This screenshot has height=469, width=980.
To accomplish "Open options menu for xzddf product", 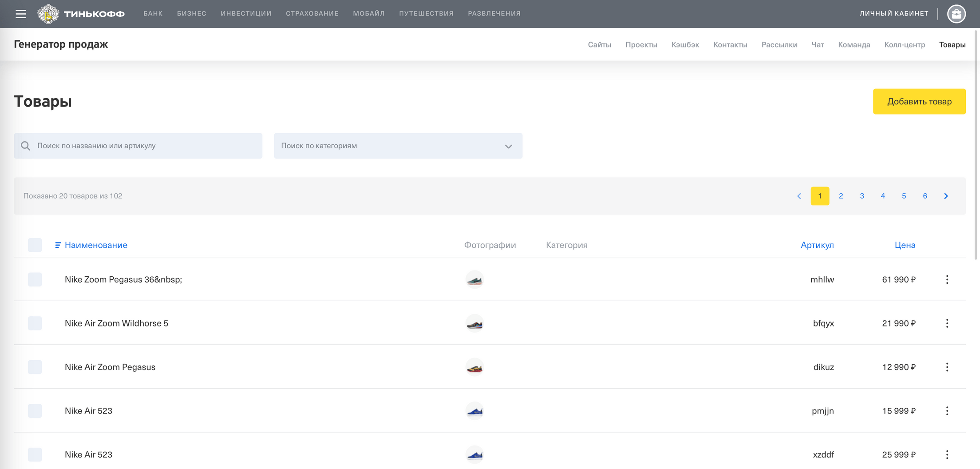I will (947, 454).
